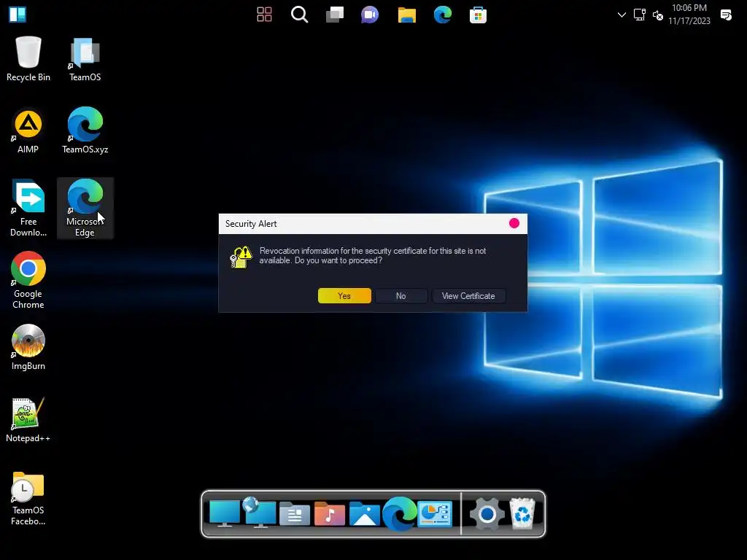Image resolution: width=747 pixels, height=560 pixels.
Task: Open File Explorer from the taskbar
Action: click(407, 15)
